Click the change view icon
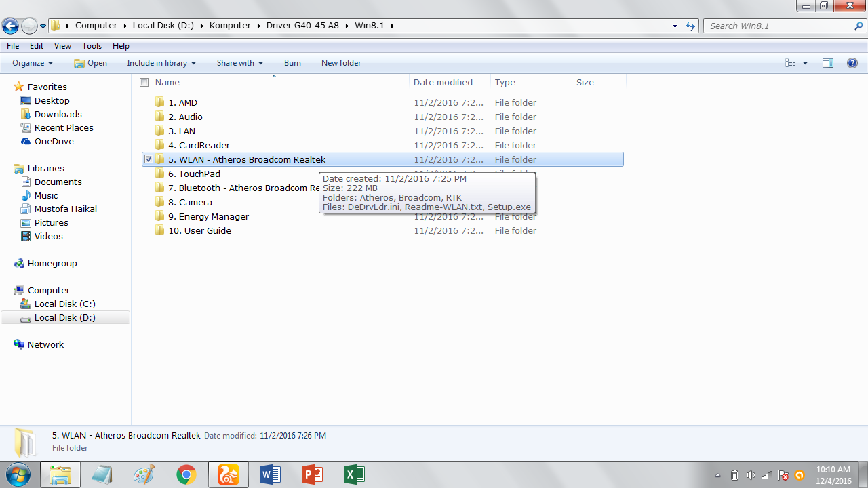This screenshot has height=488, width=868. pyautogui.click(x=791, y=63)
